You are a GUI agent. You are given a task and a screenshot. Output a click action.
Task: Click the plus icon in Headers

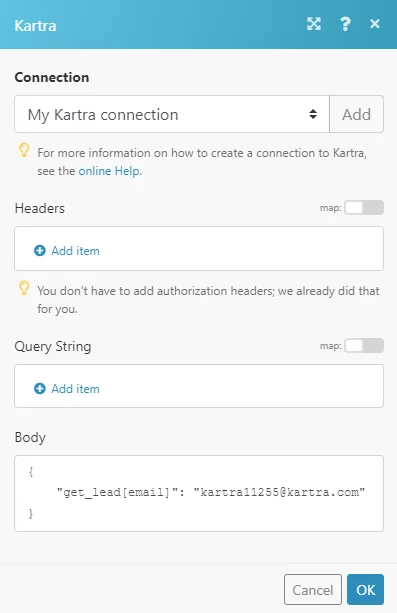(40, 251)
